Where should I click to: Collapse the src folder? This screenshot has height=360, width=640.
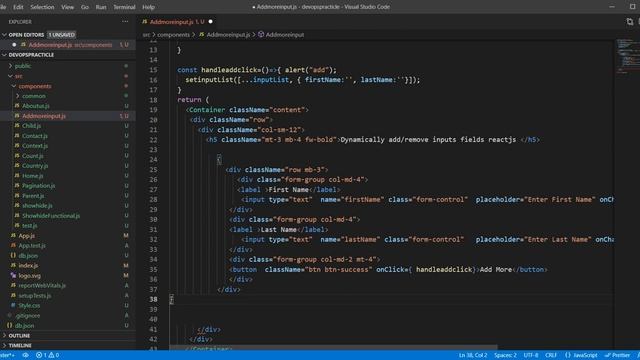tap(18, 76)
